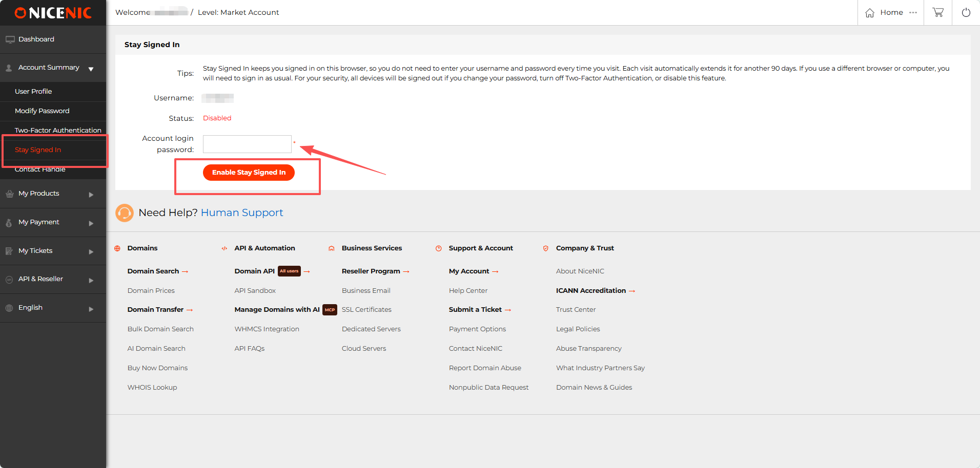This screenshot has width=980, height=468.
Task: Click the API & Automation code icon
Action: (224, 248)
